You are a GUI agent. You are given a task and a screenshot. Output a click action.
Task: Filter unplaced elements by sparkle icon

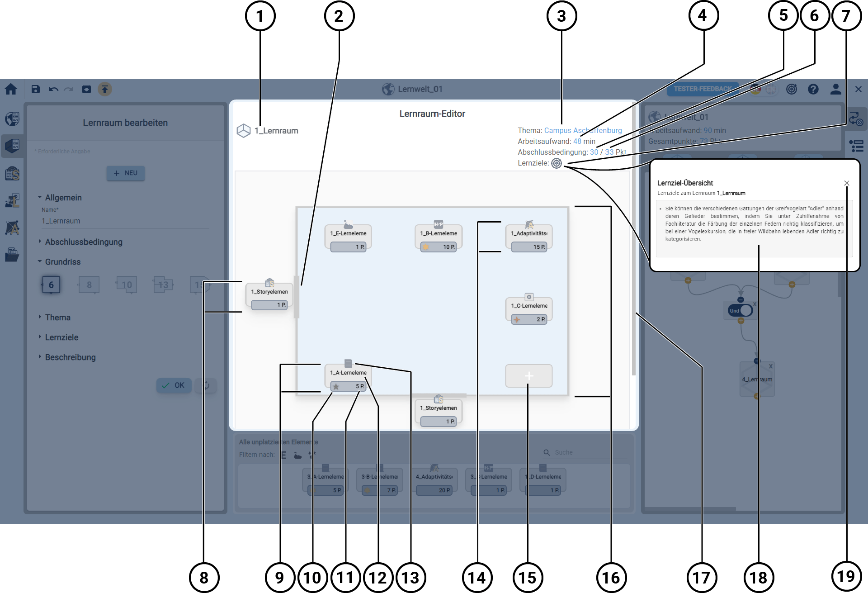pos(312,455)
